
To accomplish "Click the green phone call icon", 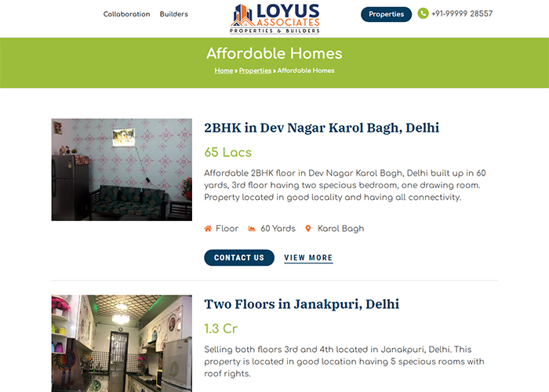I will [x=423, y=13].
